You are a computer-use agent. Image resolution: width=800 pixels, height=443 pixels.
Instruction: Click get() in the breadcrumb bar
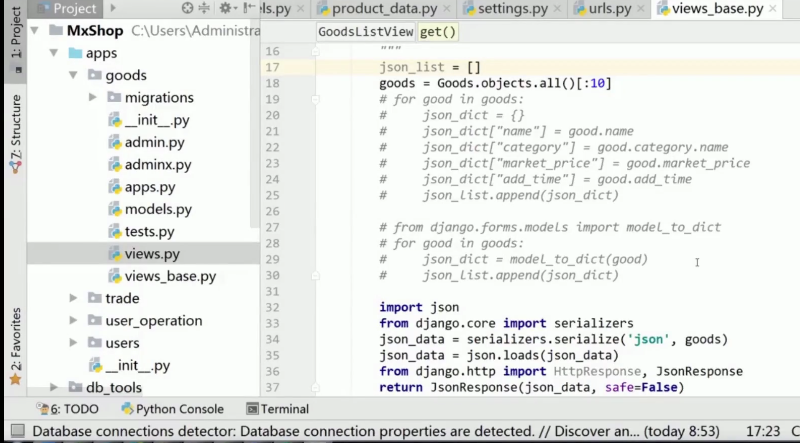point(438,32)
